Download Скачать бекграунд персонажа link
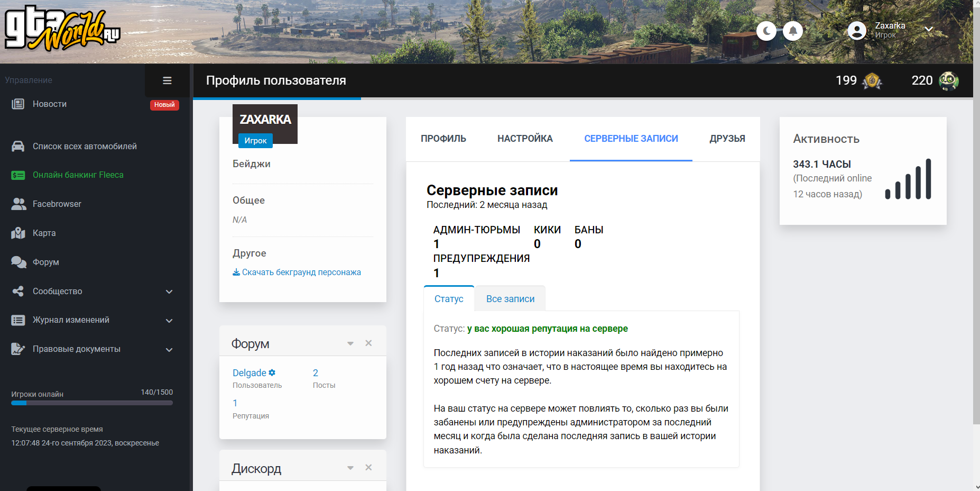 point(301,272)
